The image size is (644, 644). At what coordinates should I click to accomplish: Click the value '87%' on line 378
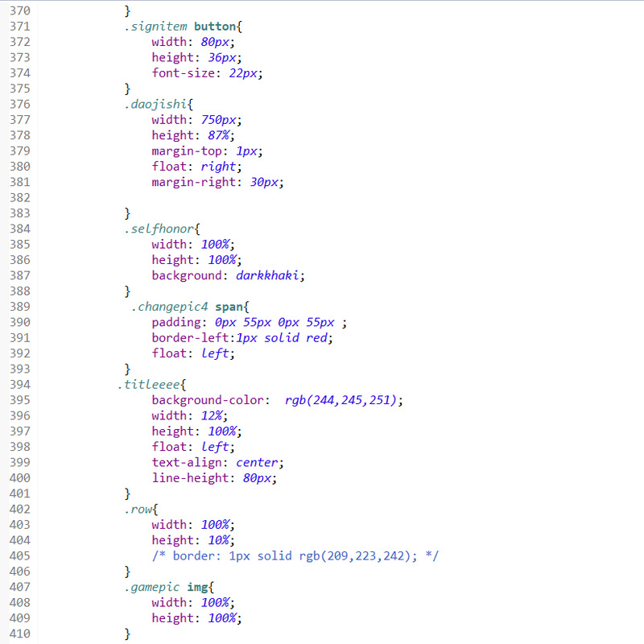[218, 135]
